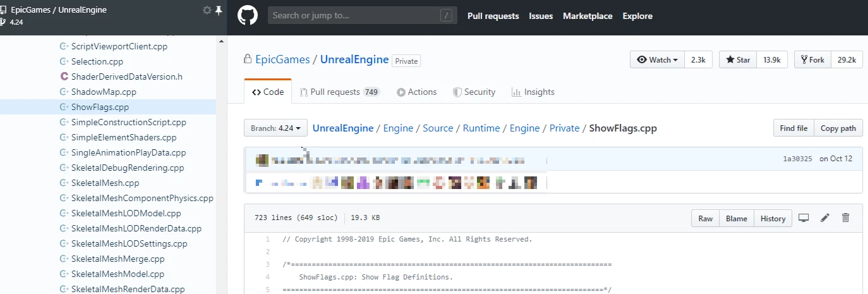
Task: Open the Blame view
Action: click(737, 218)
